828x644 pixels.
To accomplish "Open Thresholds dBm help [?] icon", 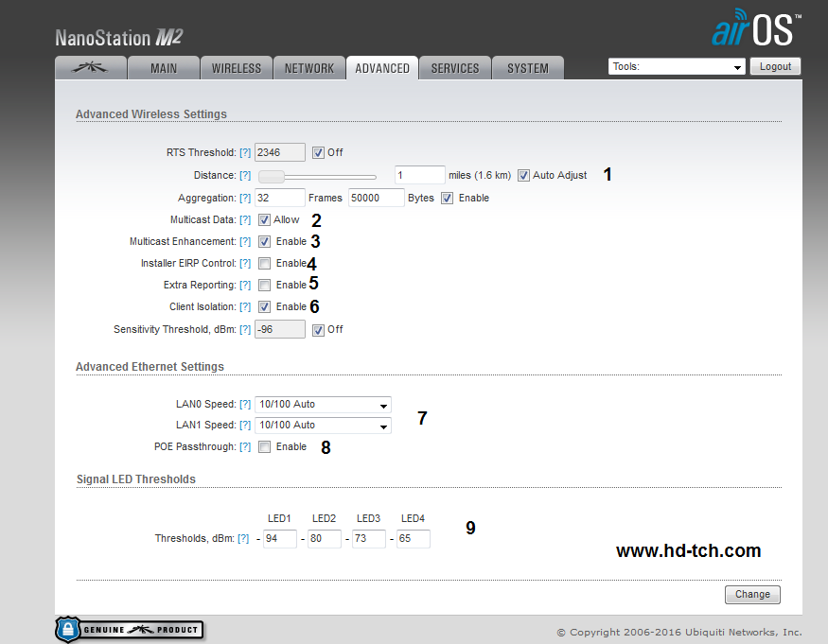I will [243, 538].
